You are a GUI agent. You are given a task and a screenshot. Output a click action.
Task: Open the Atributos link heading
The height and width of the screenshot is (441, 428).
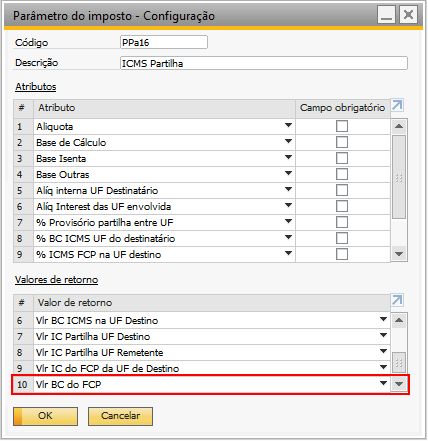click(x=36, y=87)
